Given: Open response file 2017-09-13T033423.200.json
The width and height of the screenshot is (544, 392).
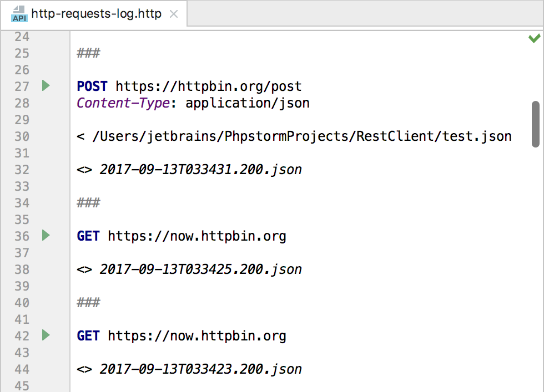Looking at the screenshot, I should [x=200, y=369].
